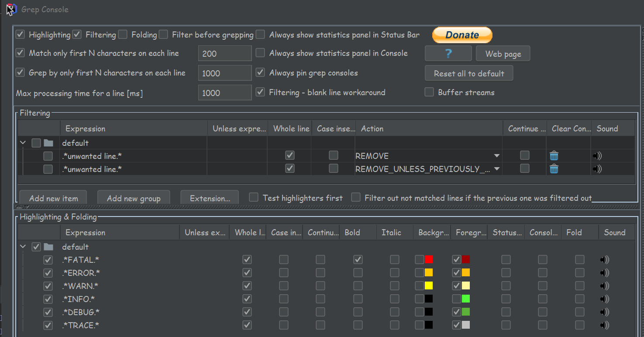Toggle foreground checkbox for .*INFO.* row
This screenshot has width=644, height=337.
(x=457, y=299)
